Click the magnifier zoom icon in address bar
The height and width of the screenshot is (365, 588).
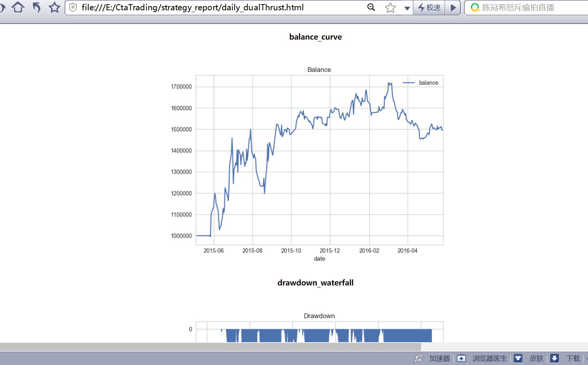pyautogui.click(x=371, y=7)
